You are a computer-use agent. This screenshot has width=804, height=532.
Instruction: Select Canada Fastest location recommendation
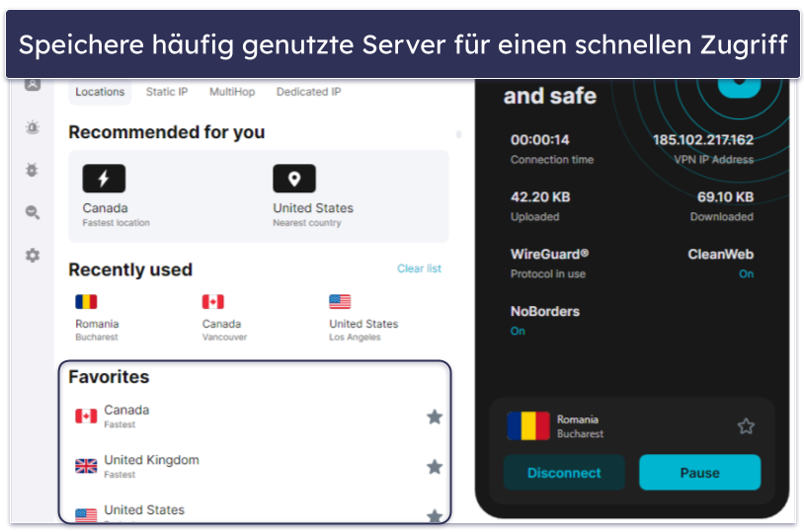[116, 195]
